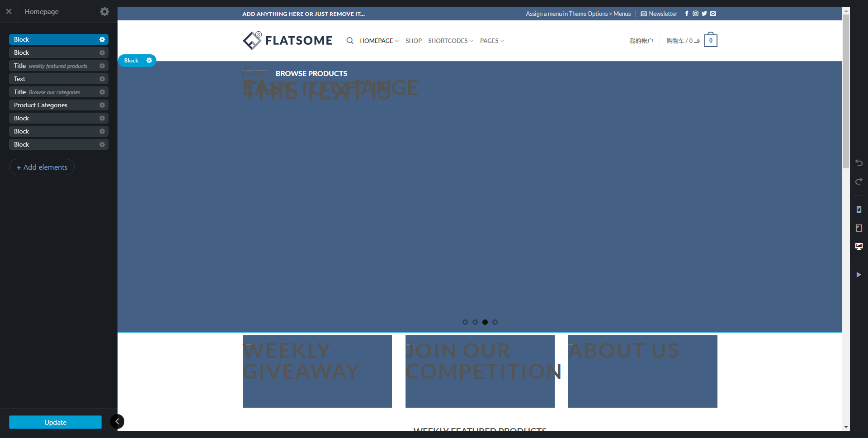The height and width of the screenshot is (438, 868).
Task: Open gear options for the second Block row
Action: point(102,53)
